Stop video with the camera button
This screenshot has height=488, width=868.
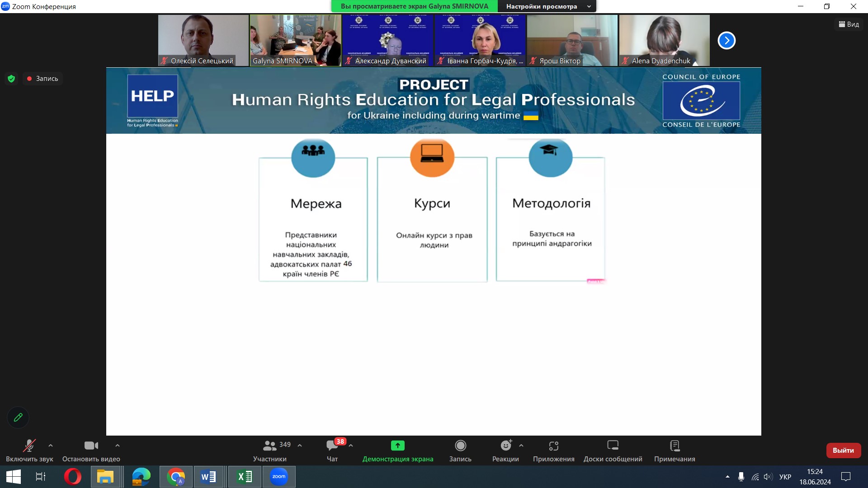(x=91, y=446)
